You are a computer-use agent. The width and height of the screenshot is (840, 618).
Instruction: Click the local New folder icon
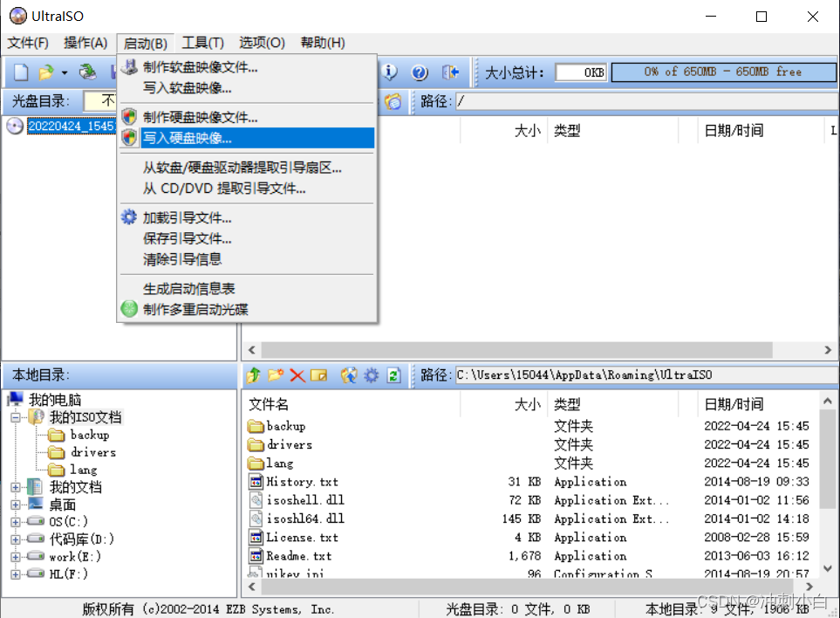(276, 375)
